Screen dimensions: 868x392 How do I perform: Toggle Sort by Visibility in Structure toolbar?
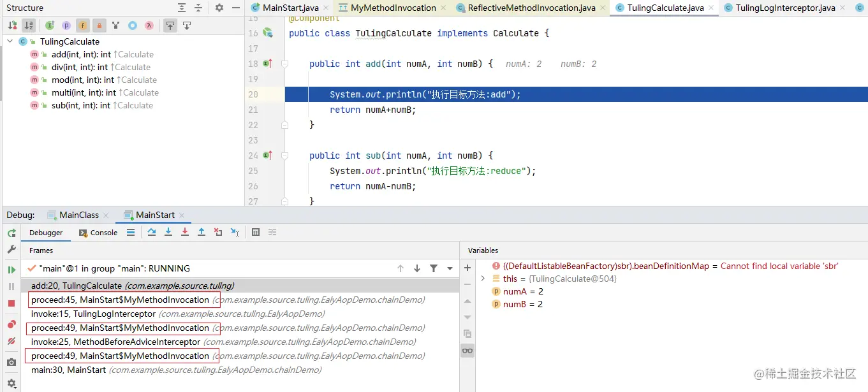(x=12, y=25)
